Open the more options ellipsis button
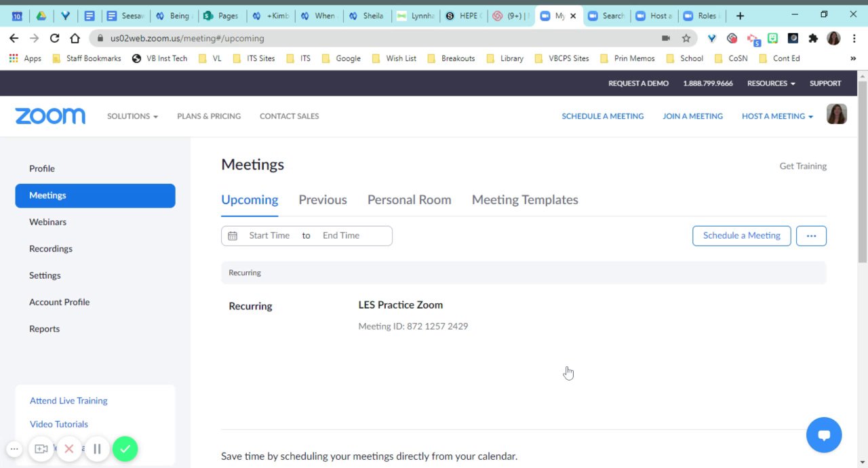 point(811,236)
